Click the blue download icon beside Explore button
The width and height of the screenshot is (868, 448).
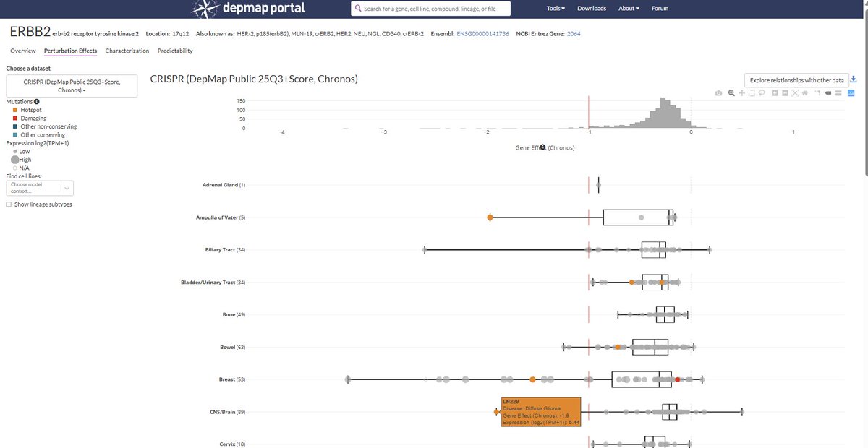point(854,79)
